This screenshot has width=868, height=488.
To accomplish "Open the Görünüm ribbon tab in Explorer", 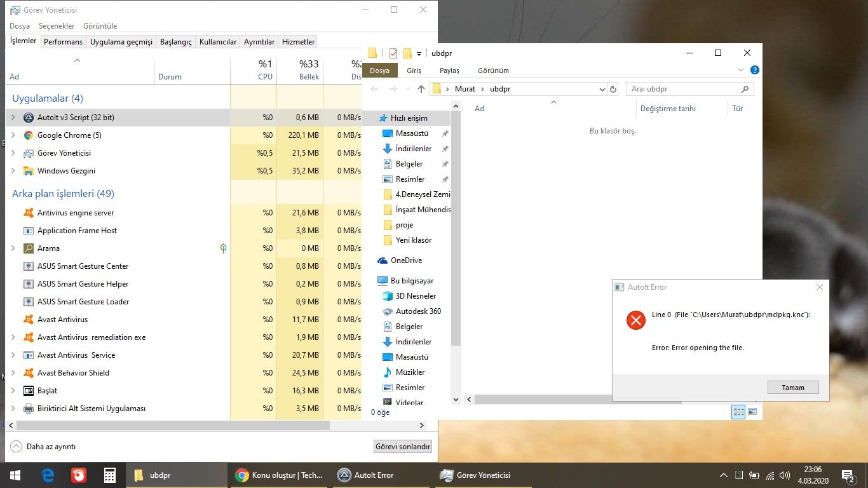I will coord(493,71).
